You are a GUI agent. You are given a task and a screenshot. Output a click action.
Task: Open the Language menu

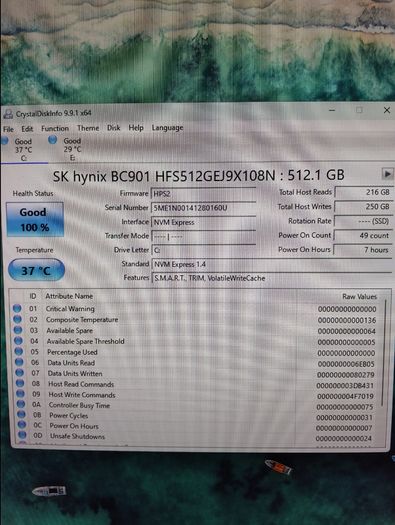click(167, 128)
